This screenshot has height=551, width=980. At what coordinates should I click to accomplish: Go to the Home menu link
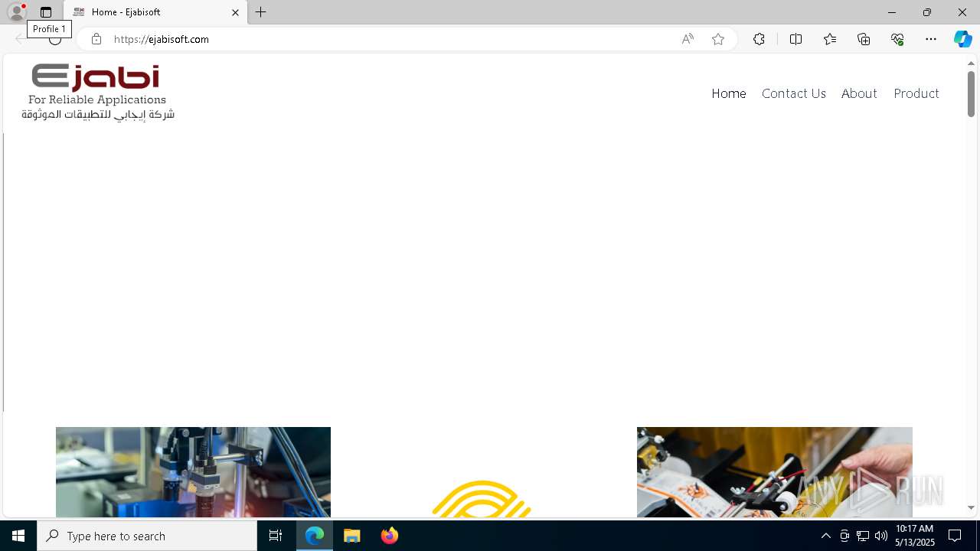tap(729, 93)
